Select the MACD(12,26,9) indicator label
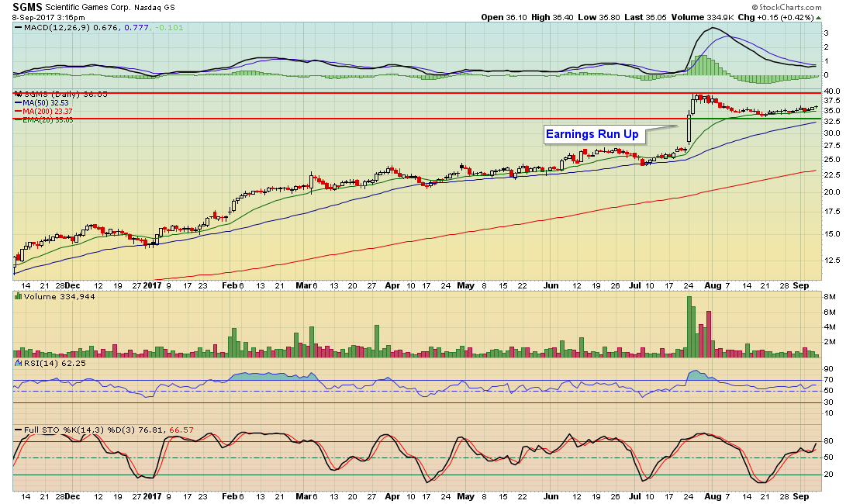This screenshot has width=853, height=504. point(57,27)
